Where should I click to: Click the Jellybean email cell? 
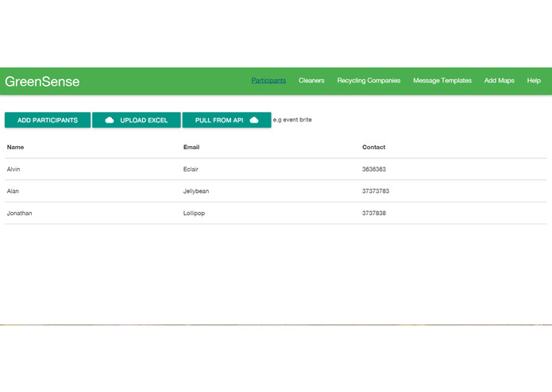pyautogui.click(x=195, y=191)
